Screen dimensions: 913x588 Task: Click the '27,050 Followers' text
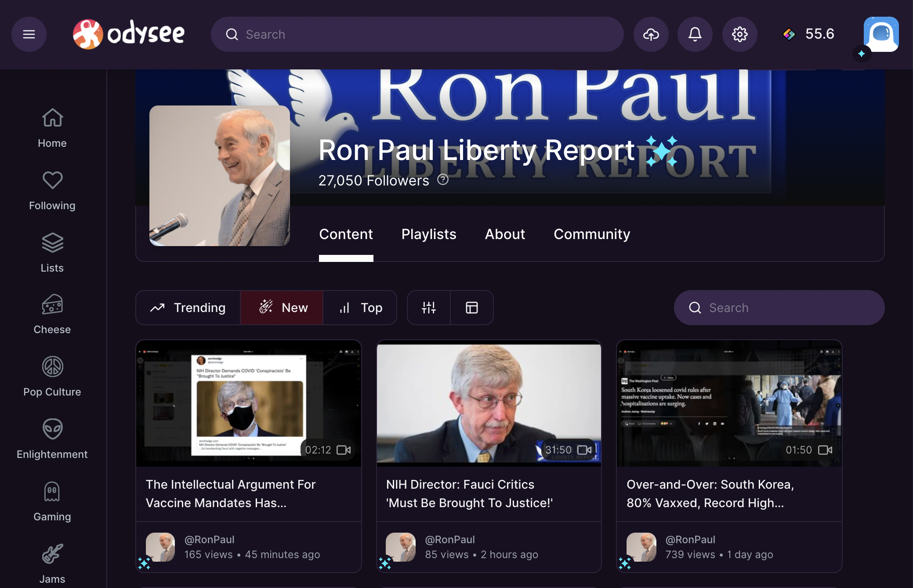point(373,180)
